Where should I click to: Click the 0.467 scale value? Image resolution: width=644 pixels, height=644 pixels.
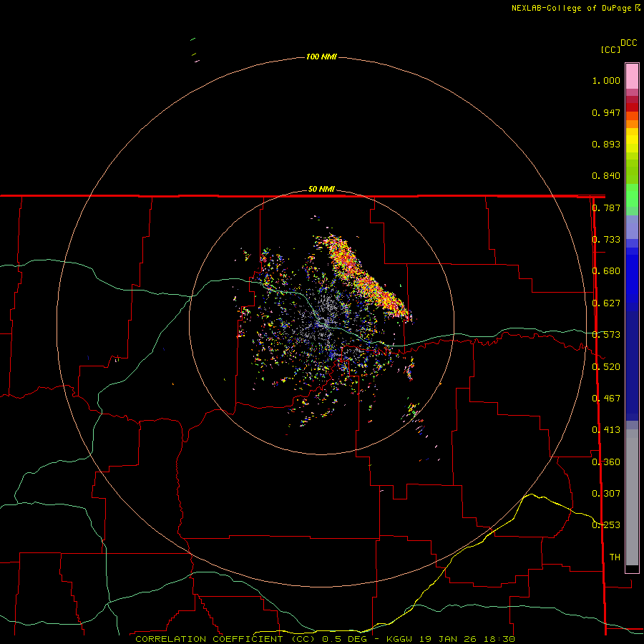click(x=606, y=399)
